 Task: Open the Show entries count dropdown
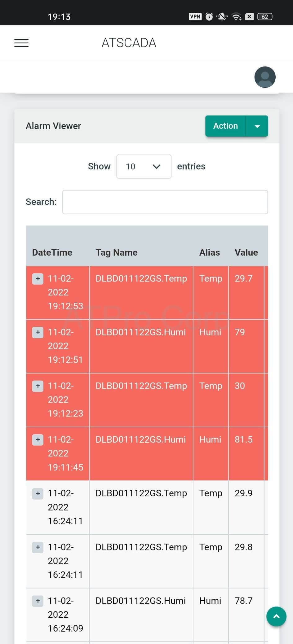(144, 167)
